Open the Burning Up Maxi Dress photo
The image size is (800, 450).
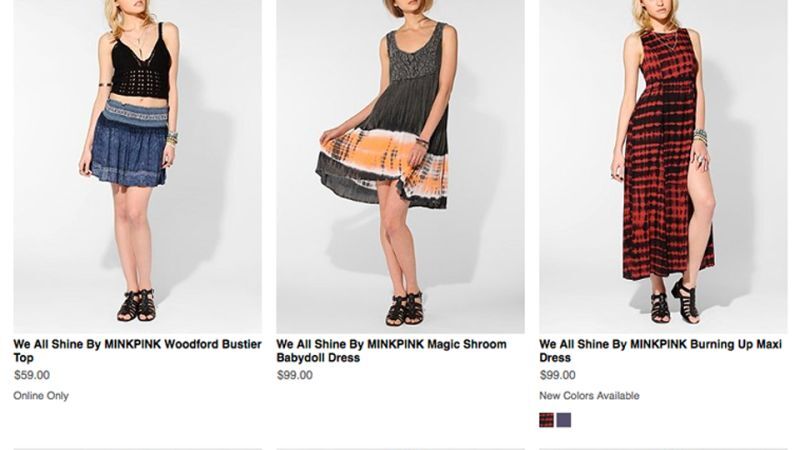[663, 165]
